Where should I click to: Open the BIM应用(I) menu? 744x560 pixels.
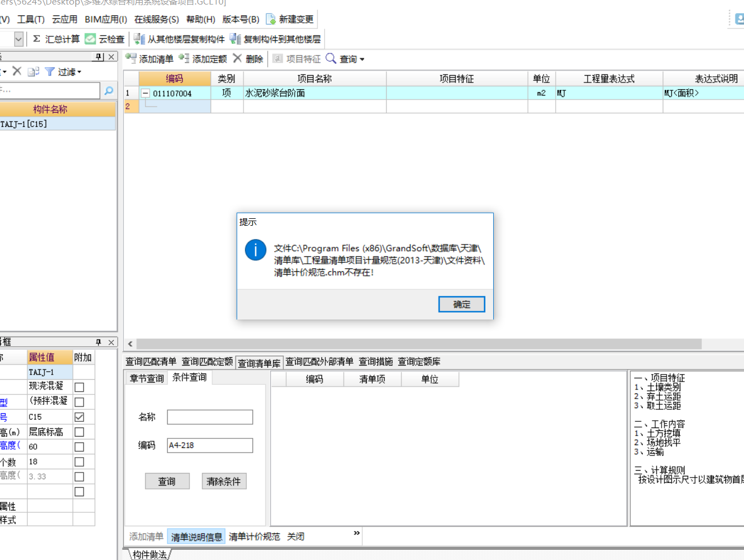click(106, 19)
